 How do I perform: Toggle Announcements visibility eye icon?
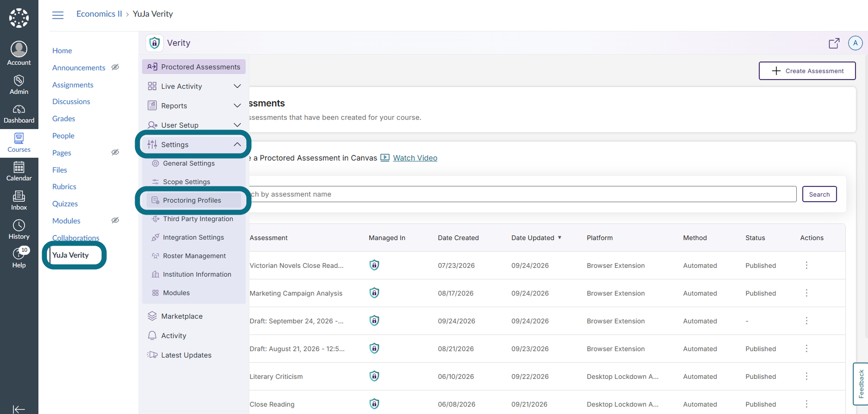click(115, 67)
